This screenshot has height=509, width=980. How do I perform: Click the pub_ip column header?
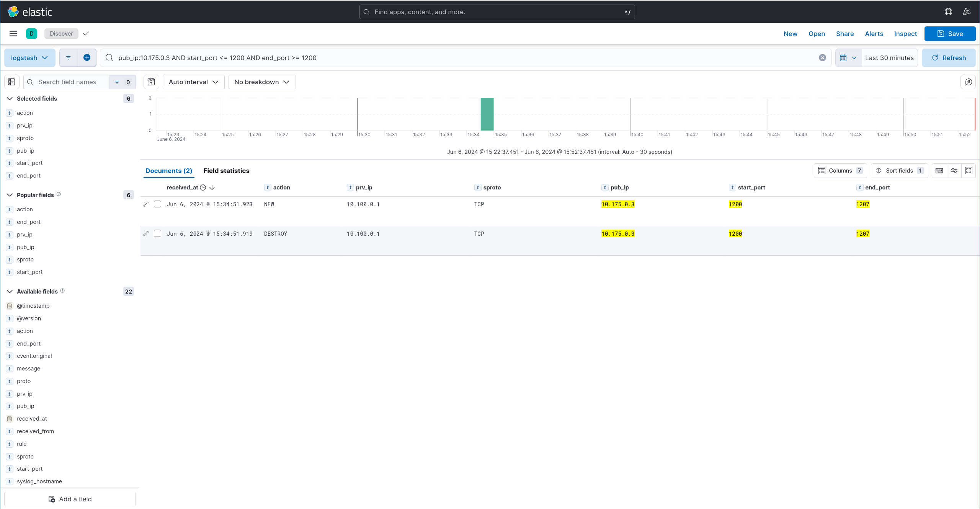tap(619, 188)
